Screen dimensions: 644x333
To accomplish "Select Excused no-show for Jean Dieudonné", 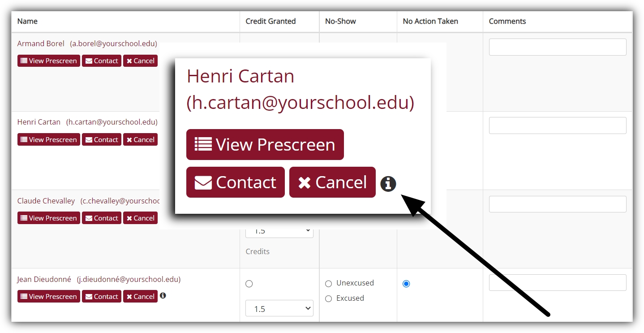I will coord(329,299).
